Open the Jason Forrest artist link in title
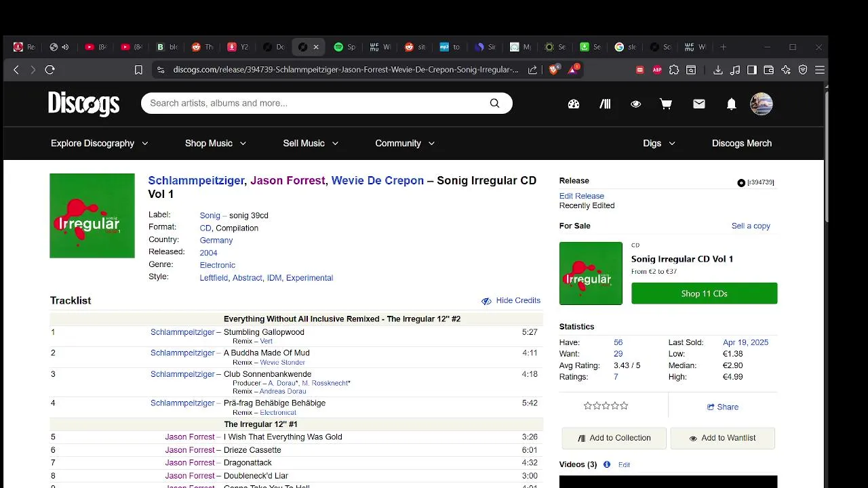Image resolution: width=868 pixels, height=488 pixels. point(288,180)
